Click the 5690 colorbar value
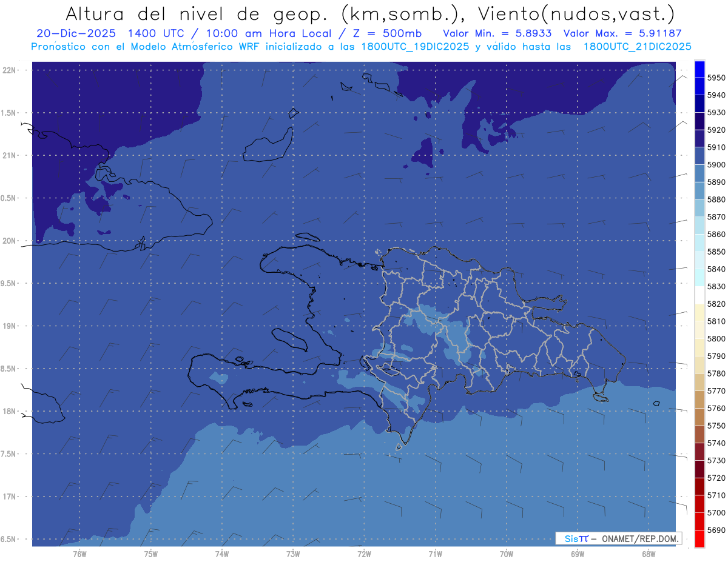The width and height of the screenshot is (728, 562). pyautogui.click(x=716, y=530)
